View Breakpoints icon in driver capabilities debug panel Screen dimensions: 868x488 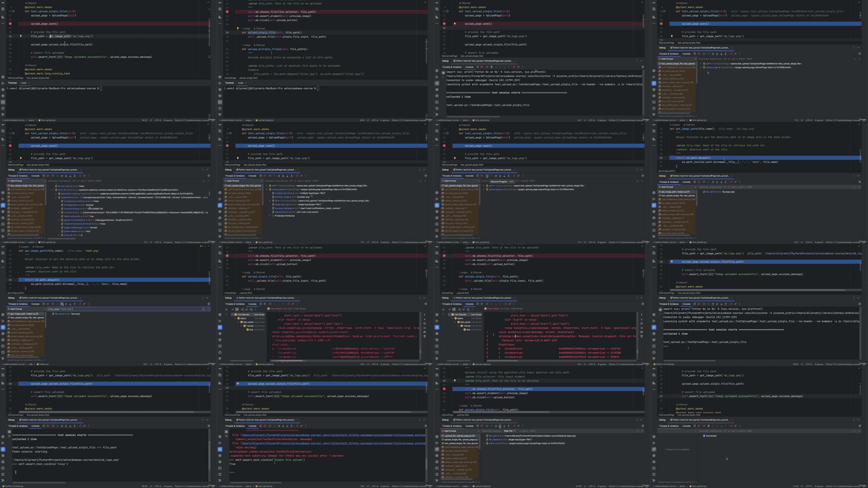pyautogui.click(x=80, y=176)
